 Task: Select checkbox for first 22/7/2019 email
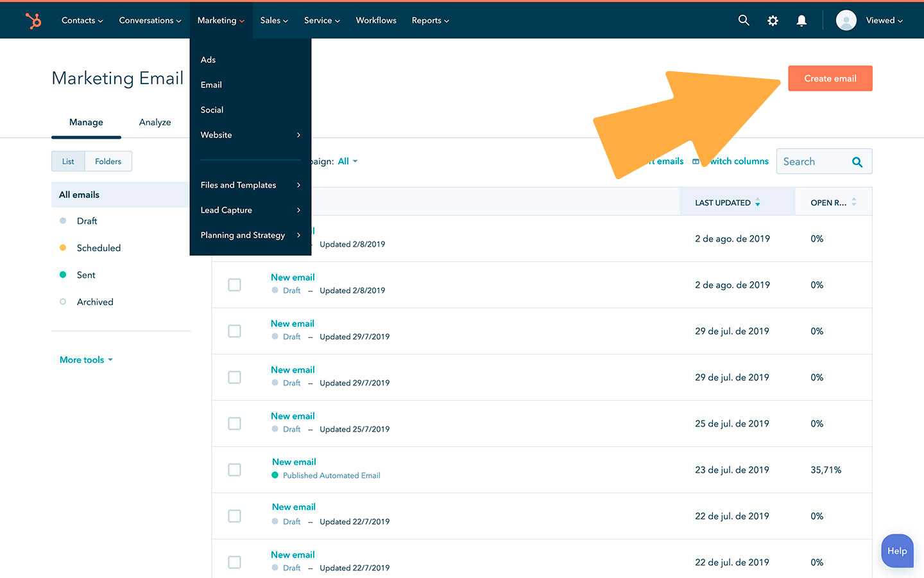(235, 516)
